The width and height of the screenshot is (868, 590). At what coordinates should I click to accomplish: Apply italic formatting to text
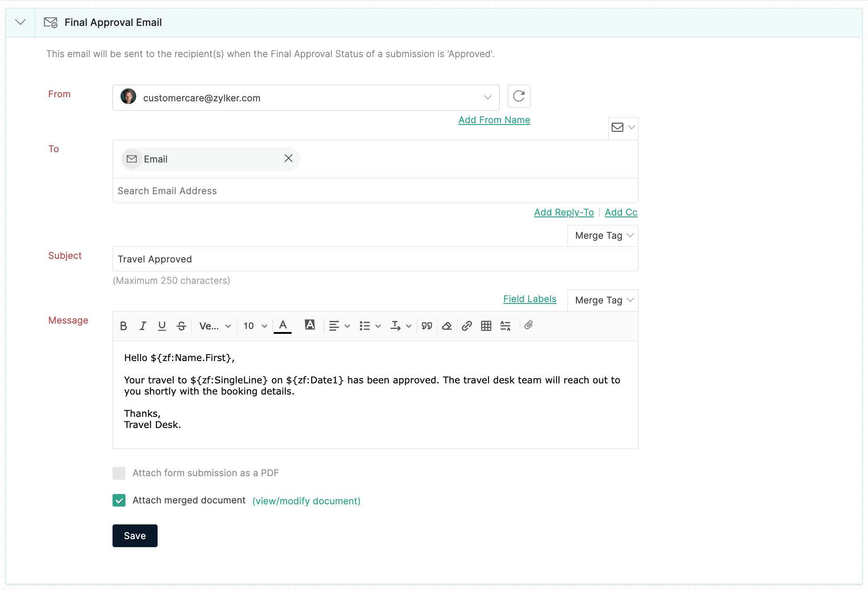(143, 326)
